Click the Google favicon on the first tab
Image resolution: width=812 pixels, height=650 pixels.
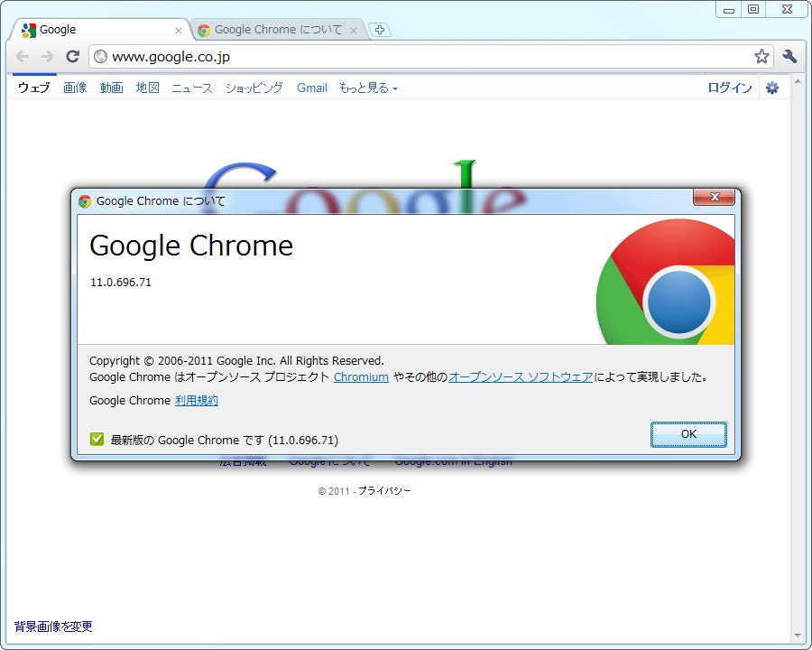30,29
